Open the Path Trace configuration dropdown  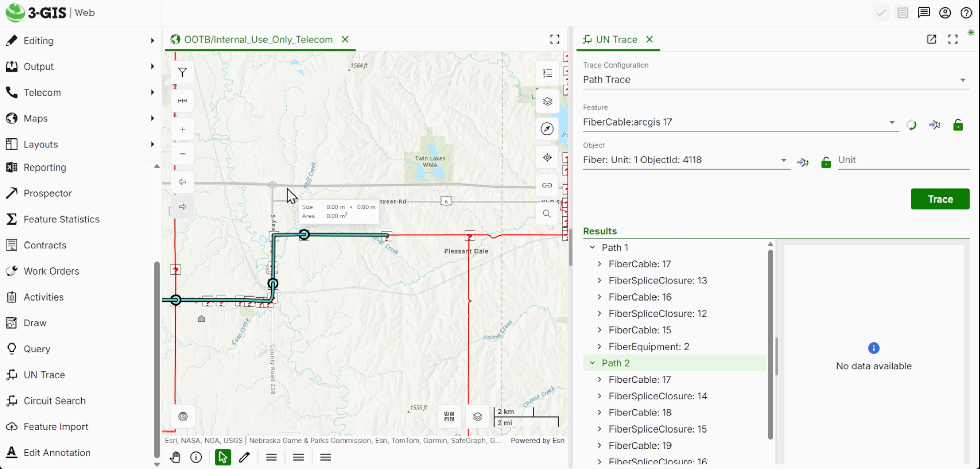[x=963, y=80]
